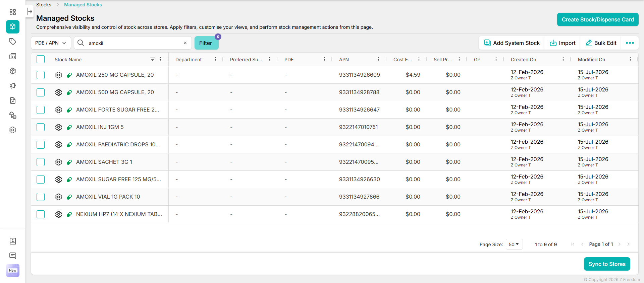Open Stock Name column filter icon
The width and height of the screenshot is (644, 283).
tap(153, 59)
